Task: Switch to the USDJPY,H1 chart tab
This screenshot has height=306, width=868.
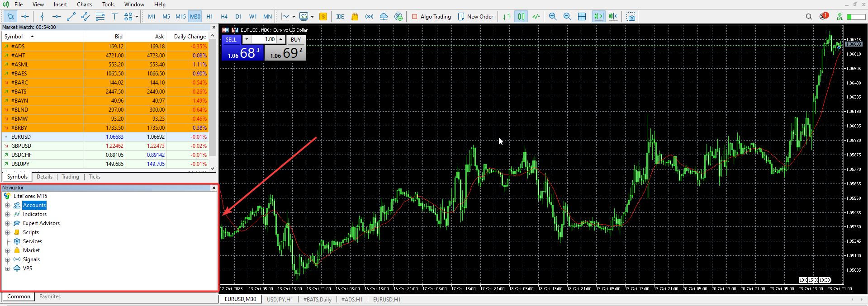Action: point(280,299)
